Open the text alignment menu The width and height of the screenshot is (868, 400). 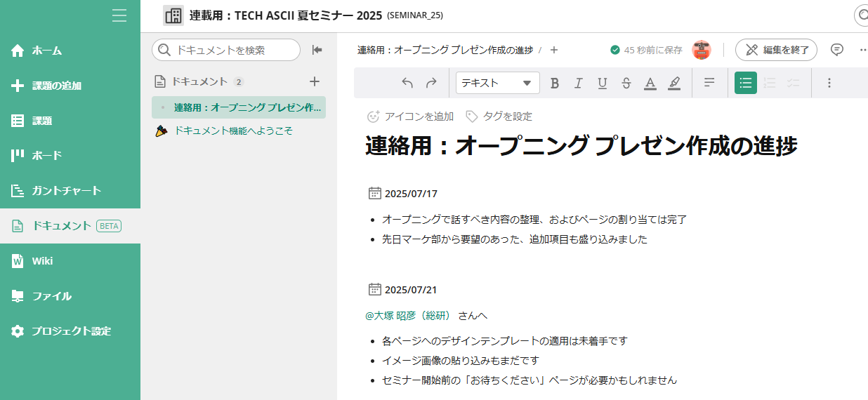[x=709, y=83]
